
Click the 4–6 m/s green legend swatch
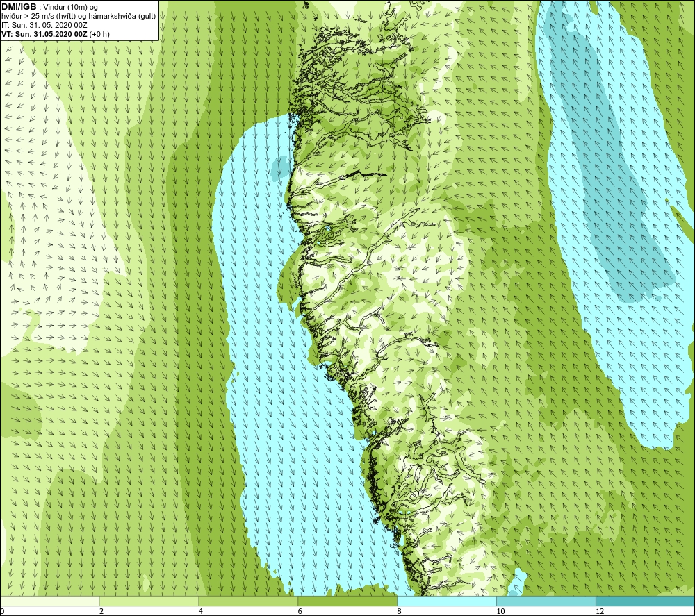pos(248,601)
